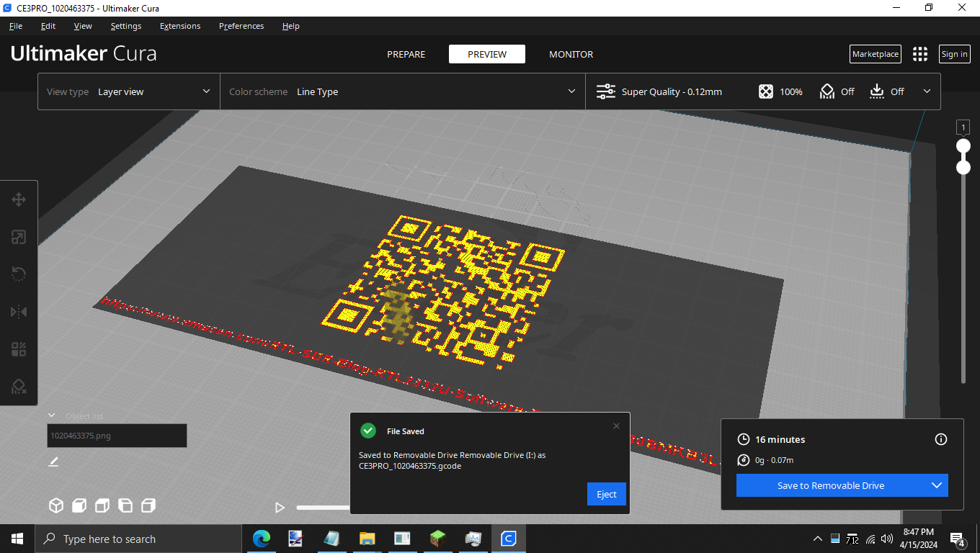Open the Ultimaker apps grid icon
The width and height of the screenshot is (980, 553).
coord(919,54)
